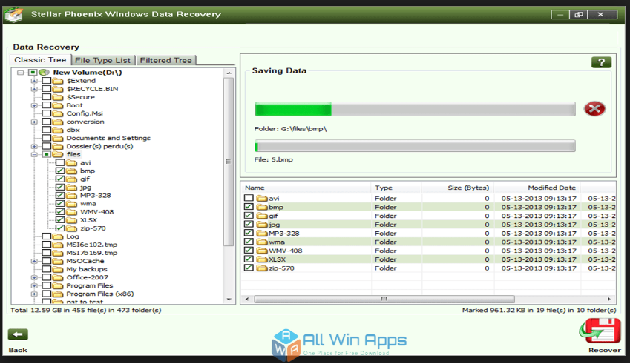The width and height of the screenshot is (630, 364).
Task: Click the Boot folder icon in tree
Action: click(58, 105)
